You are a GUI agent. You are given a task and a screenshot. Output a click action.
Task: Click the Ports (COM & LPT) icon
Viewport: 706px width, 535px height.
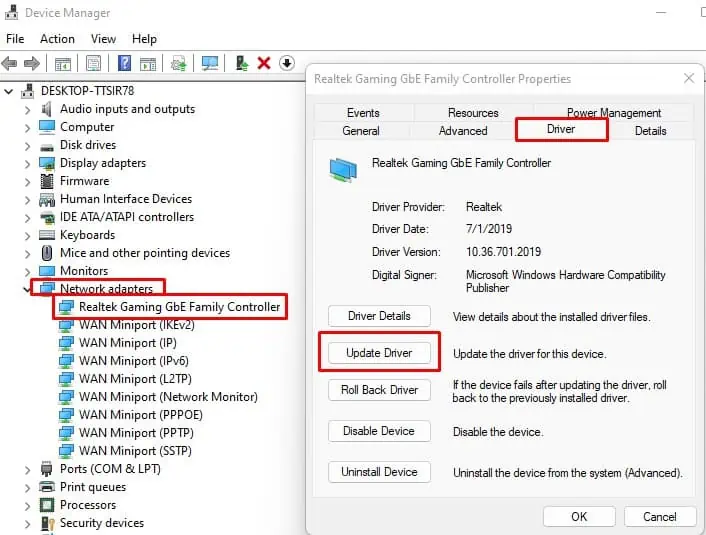46,469
